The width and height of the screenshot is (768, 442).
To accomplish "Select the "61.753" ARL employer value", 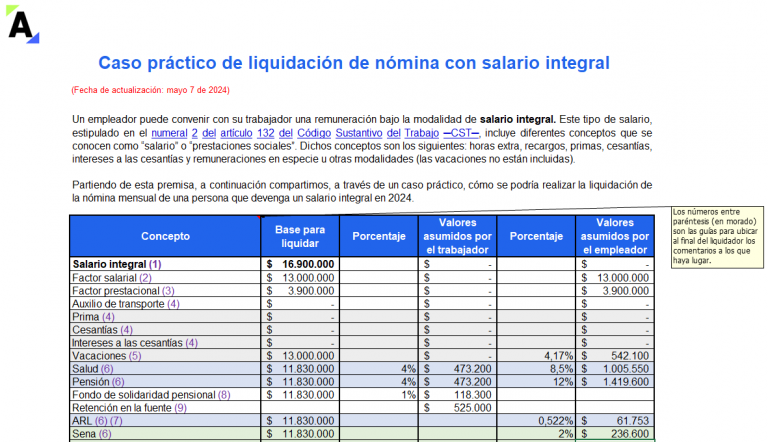I will click(615, 420).
